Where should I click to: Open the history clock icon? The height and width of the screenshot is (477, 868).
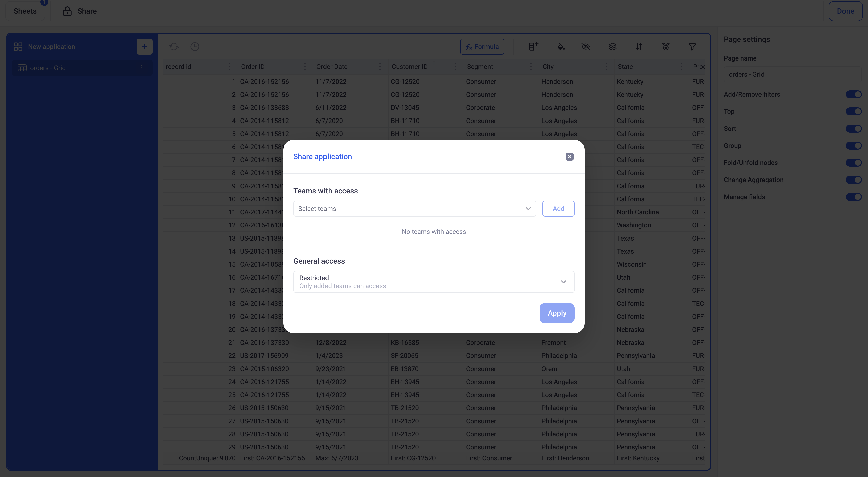195,46
